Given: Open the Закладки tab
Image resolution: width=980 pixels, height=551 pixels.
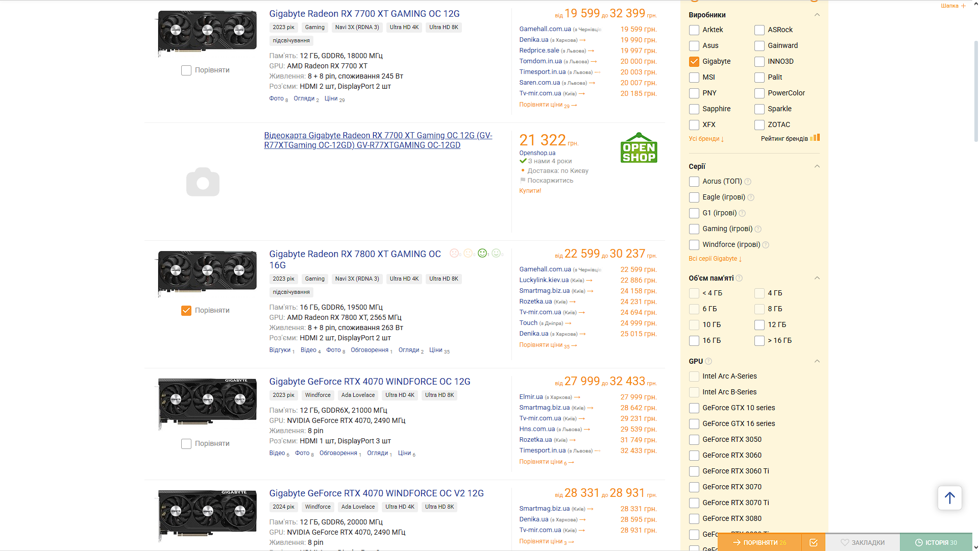Looking at the screenshot, I should 863,542.
